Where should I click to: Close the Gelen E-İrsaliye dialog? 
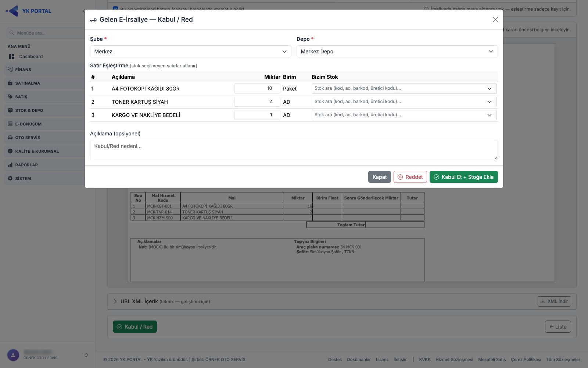tap(495, 20)
